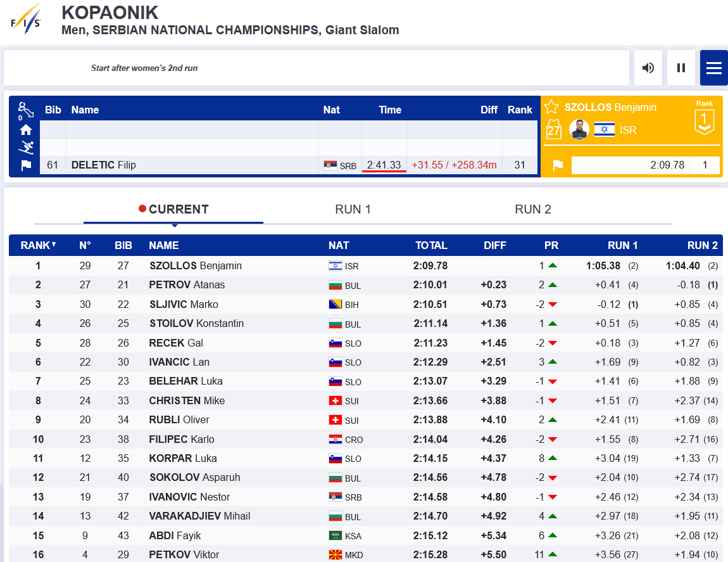Click the KSA flag in ABDI Fayik row

tap(336, 535)
